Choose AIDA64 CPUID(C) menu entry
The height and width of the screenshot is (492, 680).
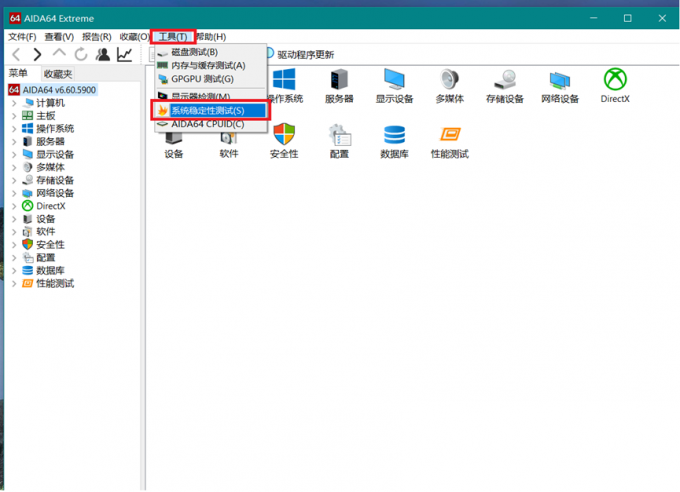point(211,124)
